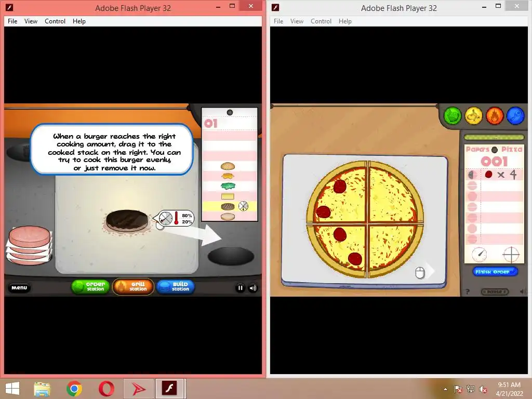Open Help menu in right Flash Player
Viewport: 532px width, 399px height.
tap(345, 21)
